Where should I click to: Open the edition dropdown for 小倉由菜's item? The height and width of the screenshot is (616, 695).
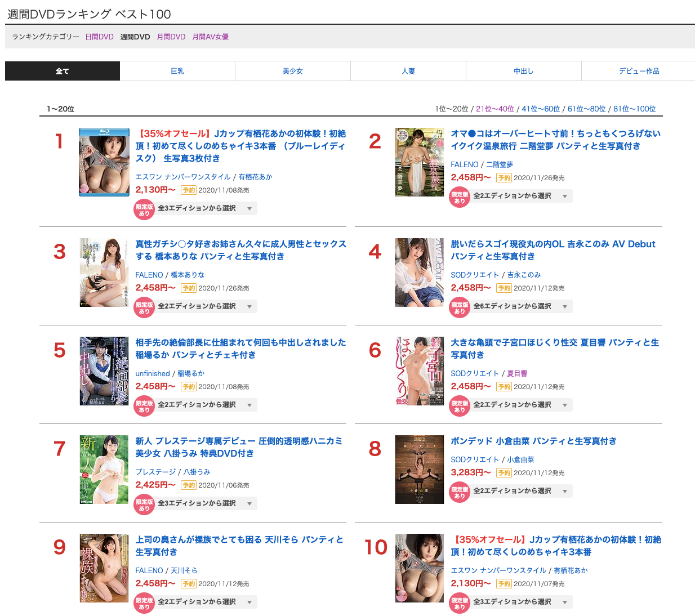(521, 491)
